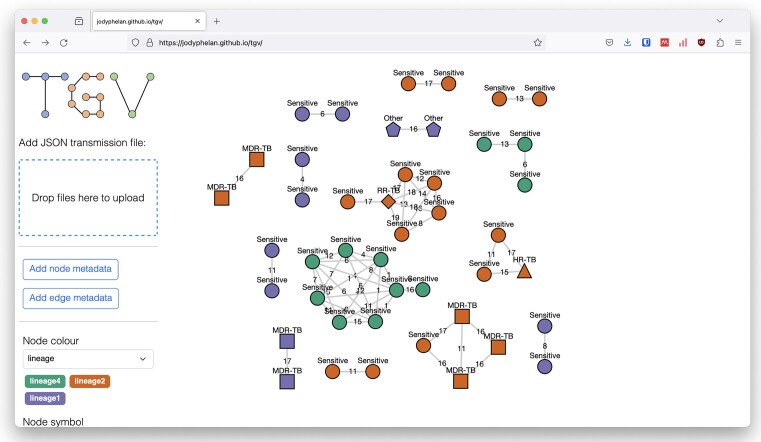Select the left purple Other pentagon node
This screenshot has height=442, width=761.
point(393,130)
